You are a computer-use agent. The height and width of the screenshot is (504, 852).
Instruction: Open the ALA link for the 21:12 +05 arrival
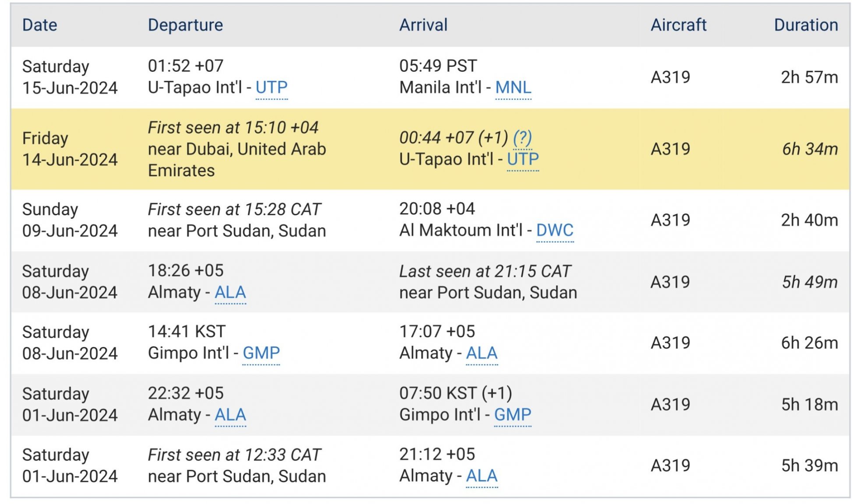click(482, 476)
